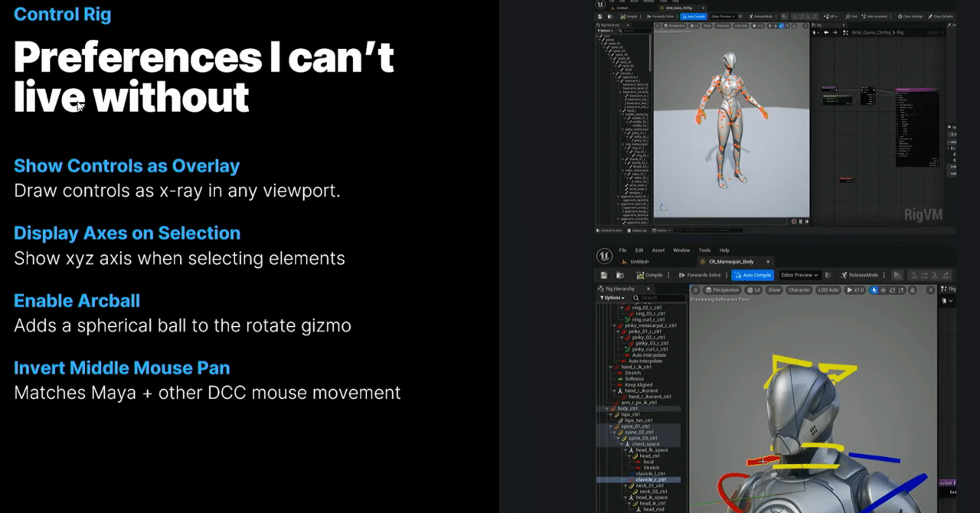980x513 pixels.
Task: Collapse the body_ctrl tree item
Action: 612,409
